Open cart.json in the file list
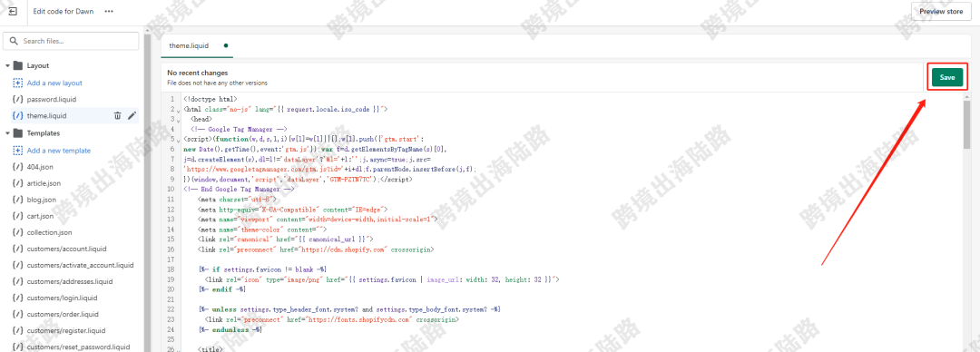980x352 pixels. click(40, 216)
